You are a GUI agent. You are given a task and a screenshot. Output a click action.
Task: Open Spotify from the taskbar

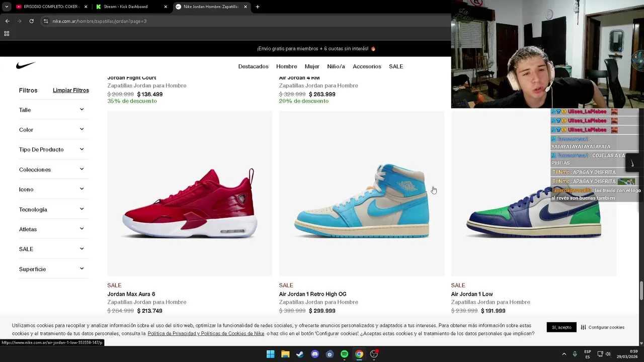pyautogui.click(x=344, y=354)
